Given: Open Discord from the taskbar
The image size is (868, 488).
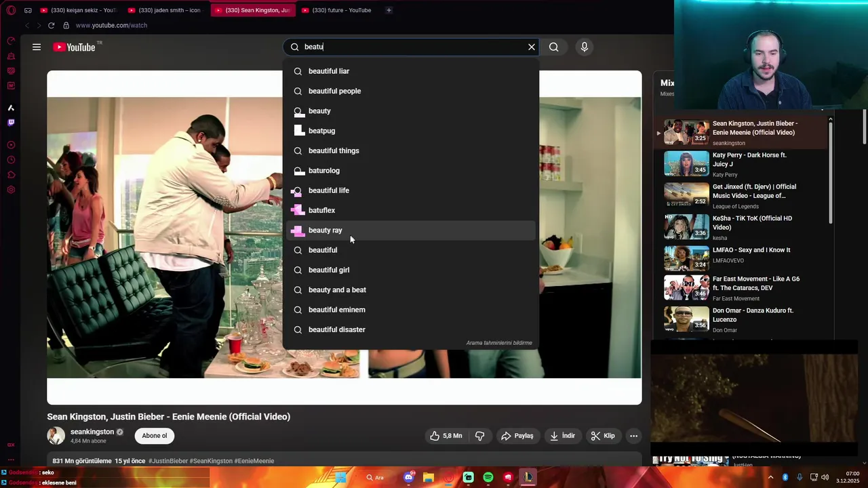Looking at the screenshot, I should click(x=409, y=478).
